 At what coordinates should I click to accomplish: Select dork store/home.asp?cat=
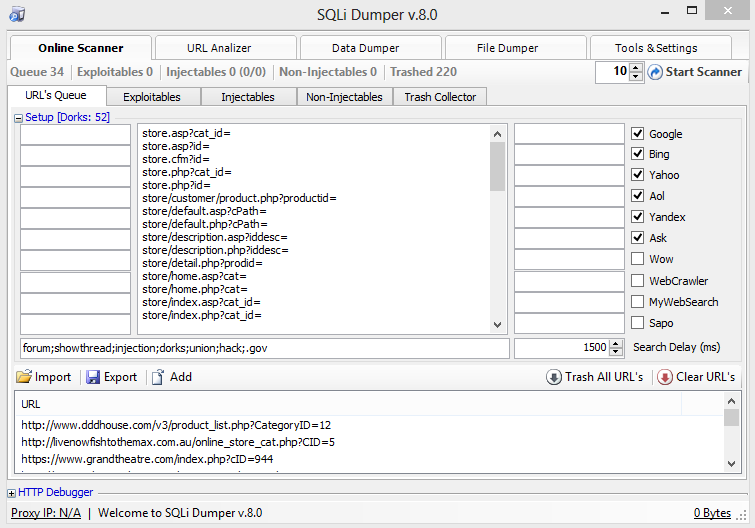(194, 276)
